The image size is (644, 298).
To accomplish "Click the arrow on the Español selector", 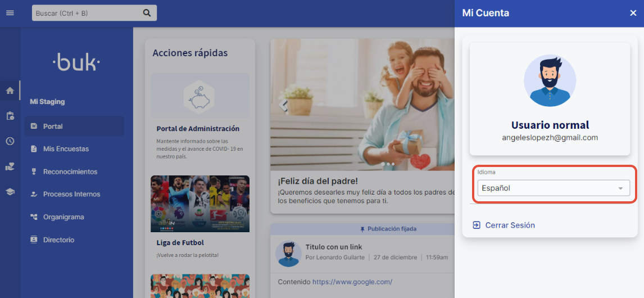I will tap(620, 188).
